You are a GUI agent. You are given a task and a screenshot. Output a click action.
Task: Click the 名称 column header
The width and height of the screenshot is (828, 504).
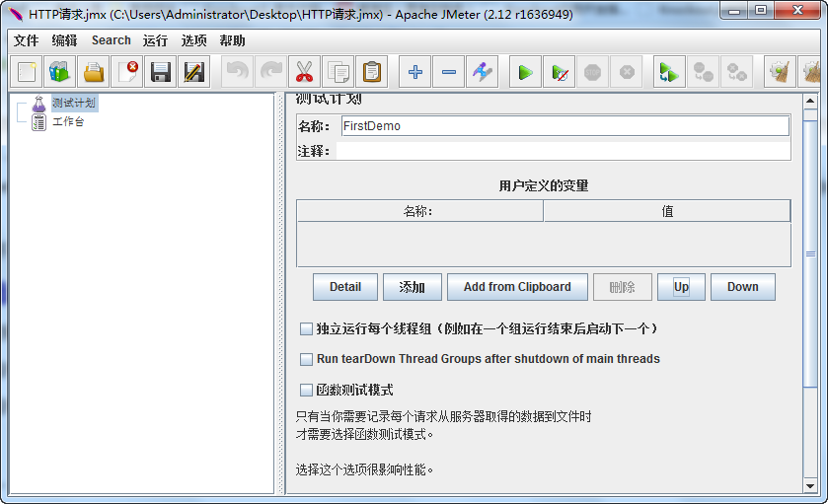(419, 211)
